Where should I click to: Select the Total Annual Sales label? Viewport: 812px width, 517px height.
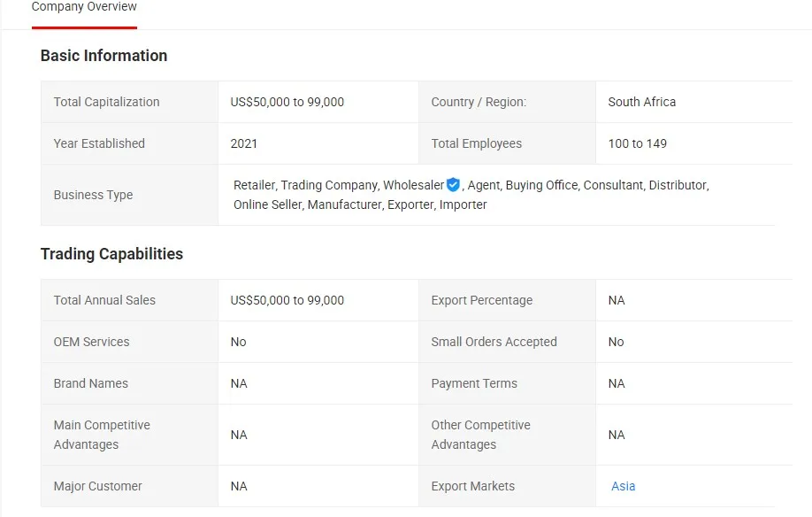click(x=104, y=300)
